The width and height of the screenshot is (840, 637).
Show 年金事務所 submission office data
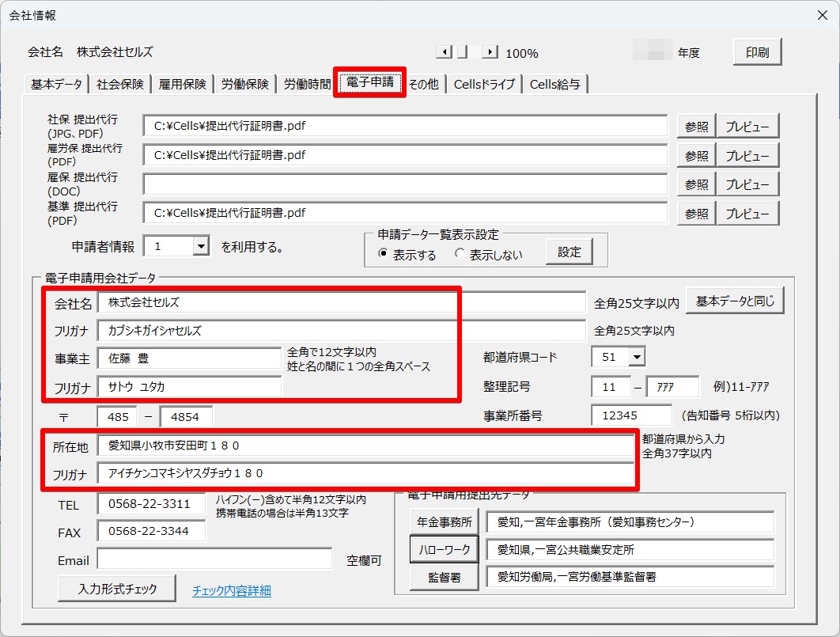(x=444, y=521)
